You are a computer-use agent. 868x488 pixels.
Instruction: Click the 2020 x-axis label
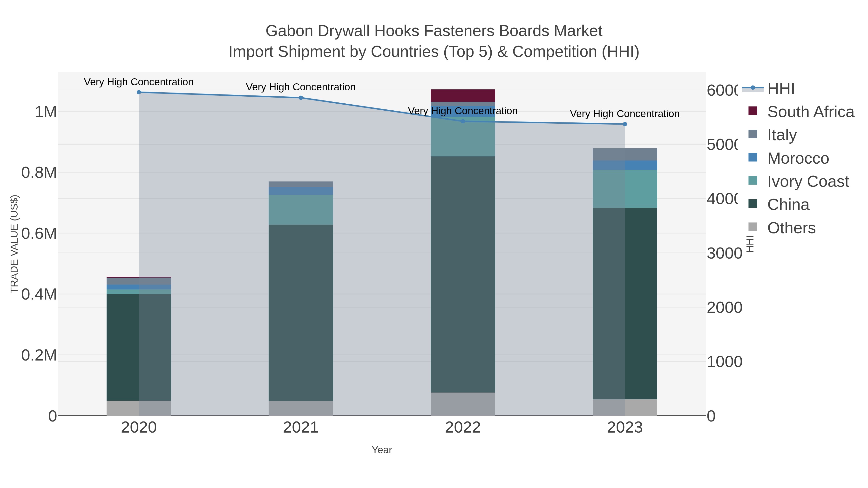(x=139, y=428)
